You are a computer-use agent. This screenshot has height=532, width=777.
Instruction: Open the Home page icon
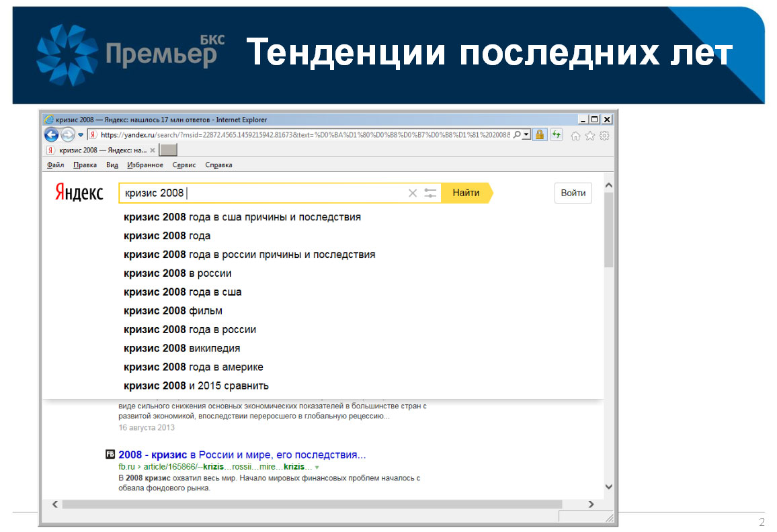[575, 136]
